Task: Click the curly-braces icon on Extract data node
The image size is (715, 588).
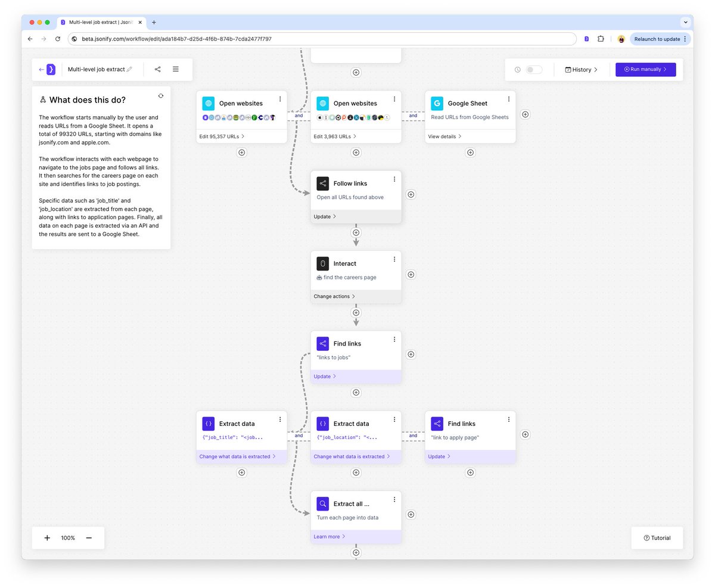Action: [208, 424]
